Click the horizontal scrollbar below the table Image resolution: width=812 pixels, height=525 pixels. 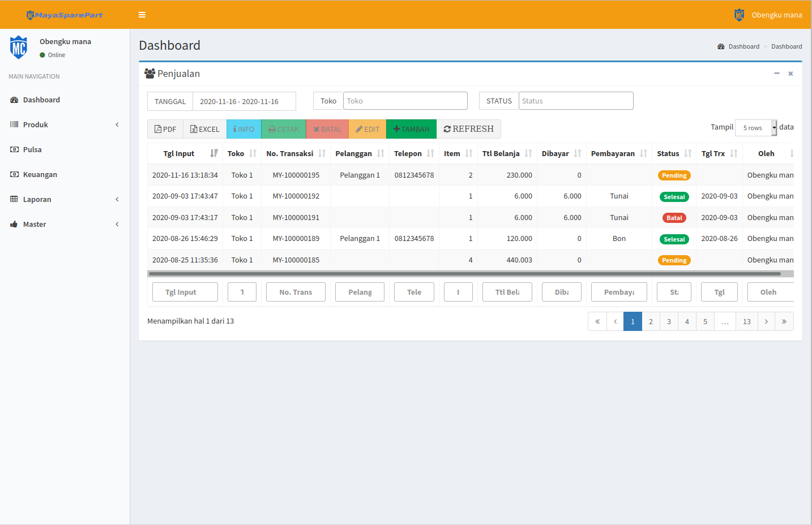coord(464,274)
